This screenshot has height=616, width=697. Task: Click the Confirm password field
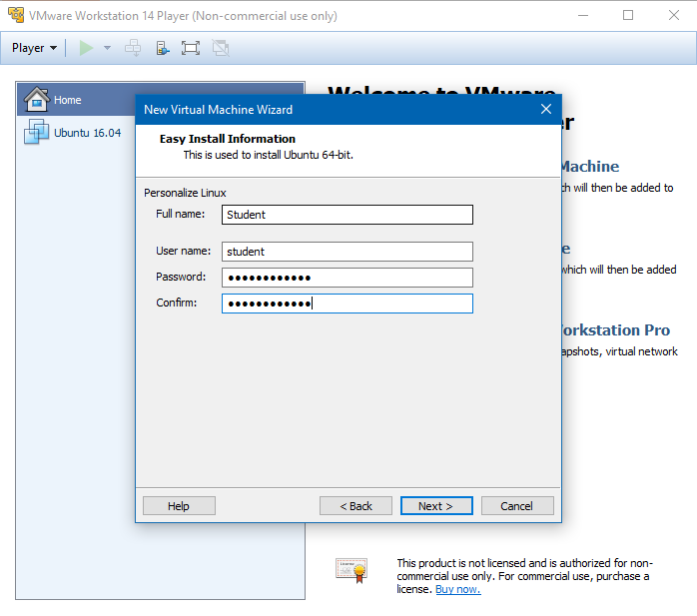348,304
